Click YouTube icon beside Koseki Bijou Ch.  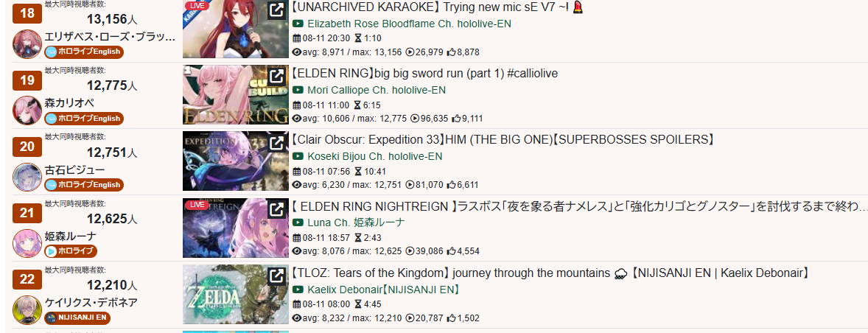click(298, 156)
